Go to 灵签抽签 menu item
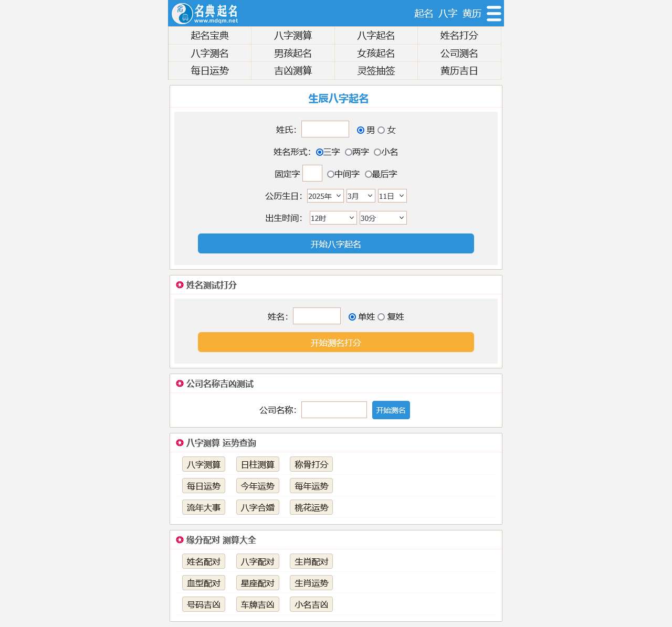The height and width of the screenshot is (627, 672). 376,71
